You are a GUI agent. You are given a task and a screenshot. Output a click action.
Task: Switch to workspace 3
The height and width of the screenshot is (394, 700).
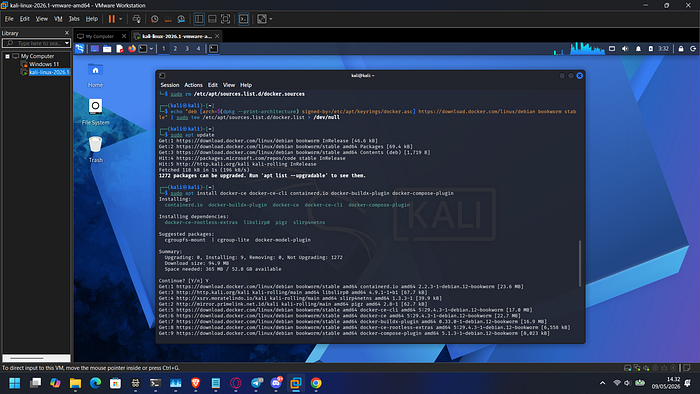pos(187,49)
